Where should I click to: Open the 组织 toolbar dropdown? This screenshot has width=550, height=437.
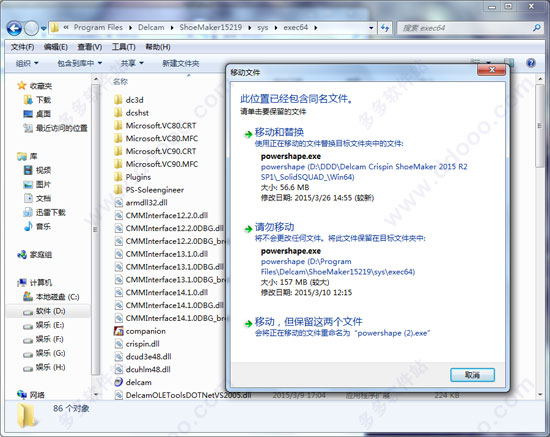tap(27, 63)
